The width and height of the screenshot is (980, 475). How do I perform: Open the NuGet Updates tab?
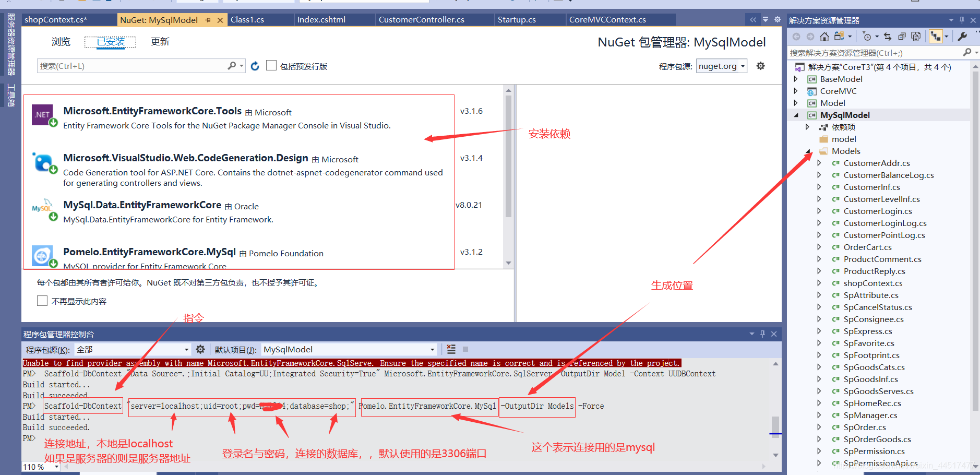click(160, 42)
